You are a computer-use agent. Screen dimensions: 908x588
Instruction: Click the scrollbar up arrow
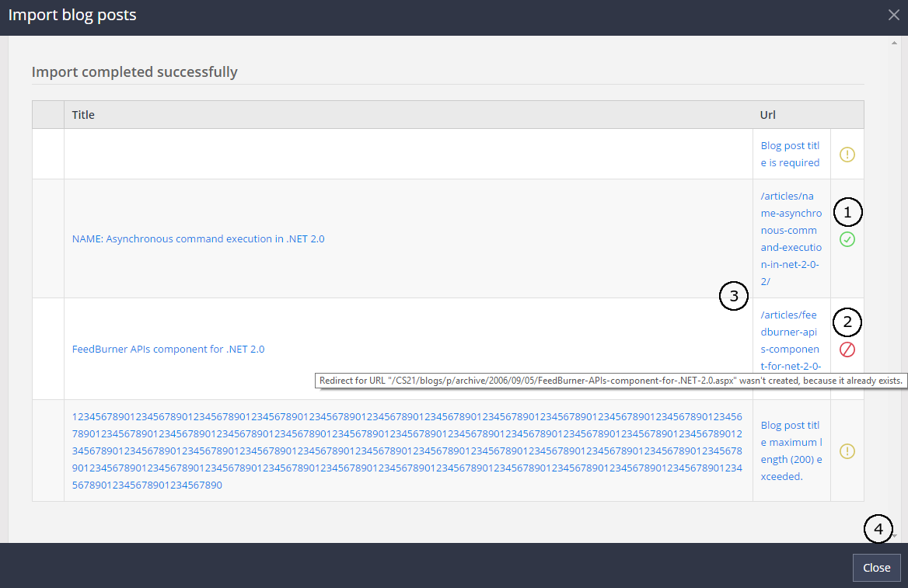(895, 43)
